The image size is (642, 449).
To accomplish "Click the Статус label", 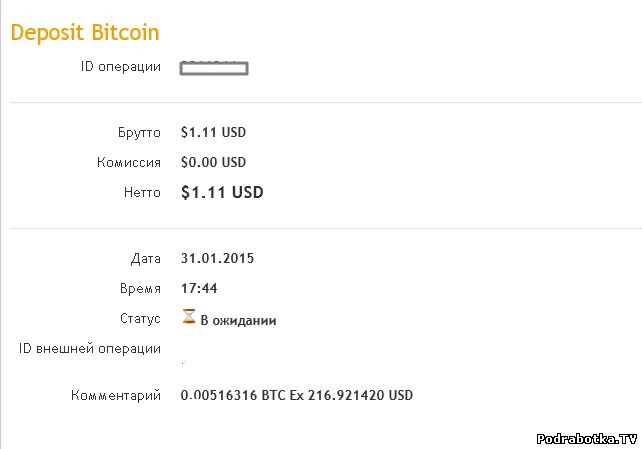I will pyautogui.click(x=140, y=319).
